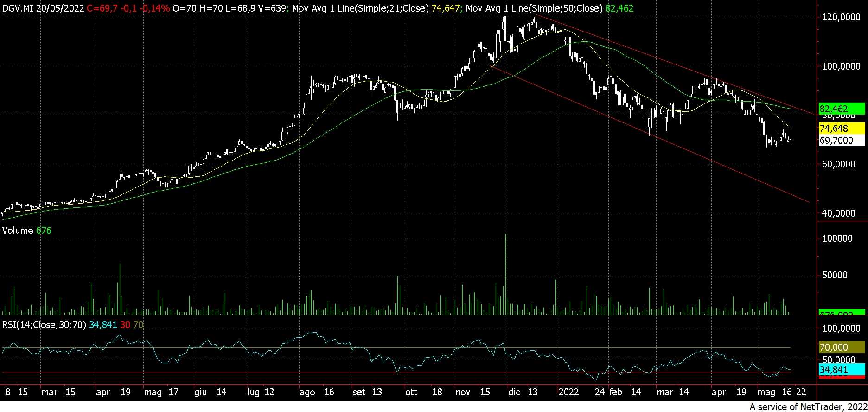Screen dimensions: 868x412
Task: Select the white 69,7000 last price tag
Action: [842, 141]
